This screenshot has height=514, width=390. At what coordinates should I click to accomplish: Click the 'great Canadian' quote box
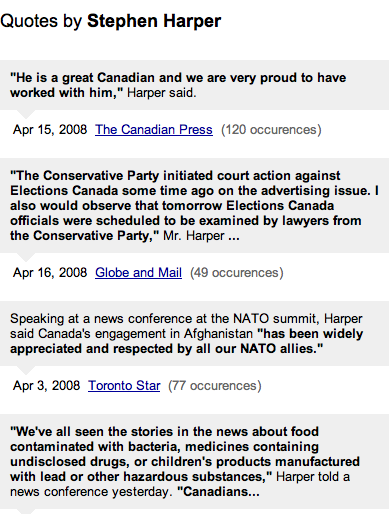coord(194,85)
